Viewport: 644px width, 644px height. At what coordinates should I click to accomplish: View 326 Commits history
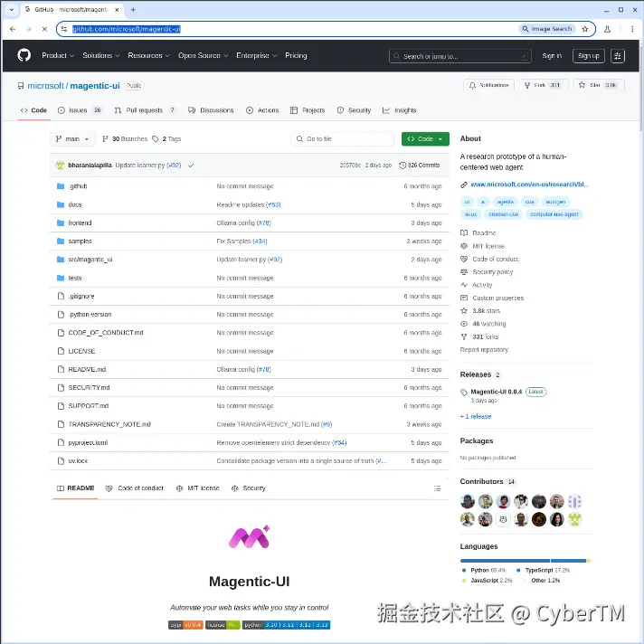click(x=420, y=166)
